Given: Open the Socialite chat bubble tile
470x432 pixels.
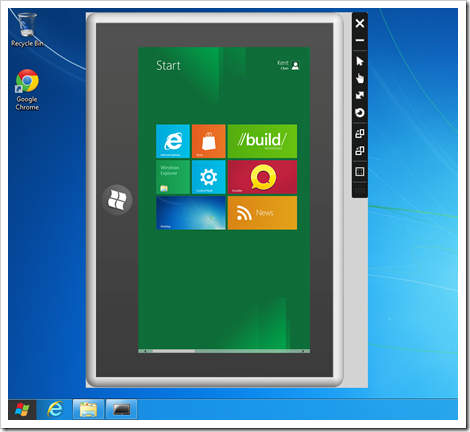Looking at the screenshot, I should 262,177.
